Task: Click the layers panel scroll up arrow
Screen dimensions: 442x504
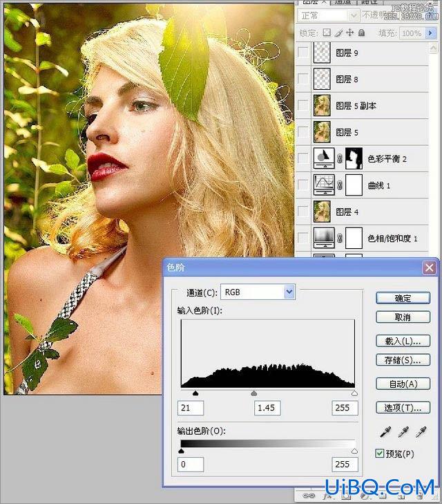Action: pyautogui.click(x=433, y=48)
